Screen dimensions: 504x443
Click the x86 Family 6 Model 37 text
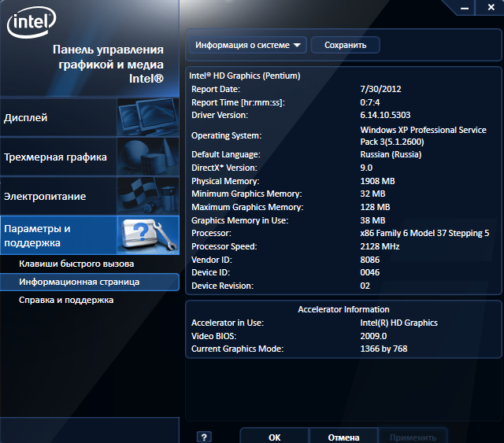[424, 233]
